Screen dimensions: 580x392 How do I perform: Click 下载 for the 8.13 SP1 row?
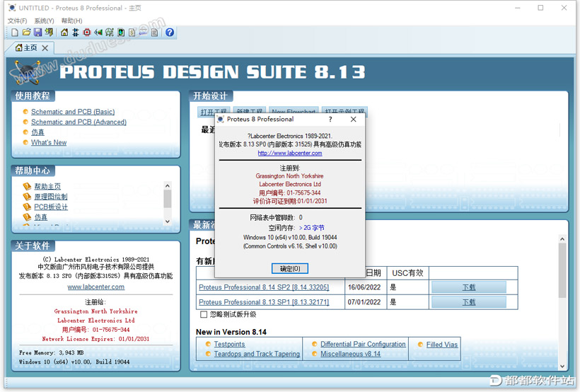point(469,302)
